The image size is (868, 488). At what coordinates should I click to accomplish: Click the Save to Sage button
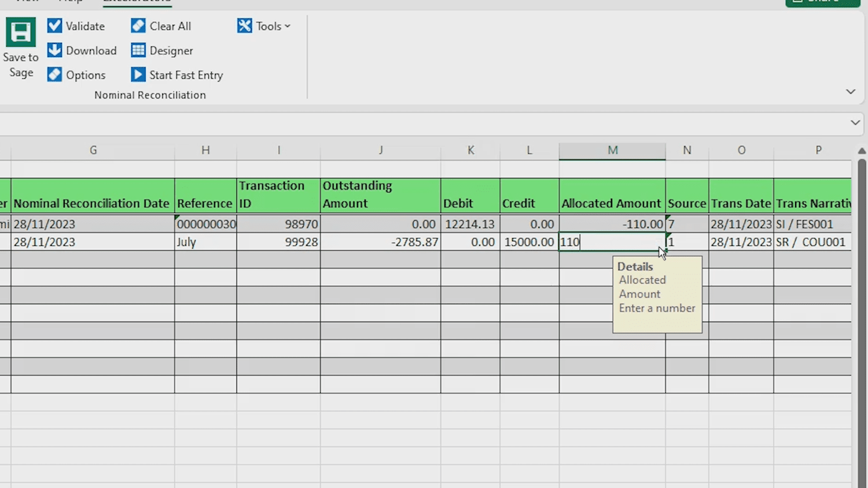[x=21, y=49]
